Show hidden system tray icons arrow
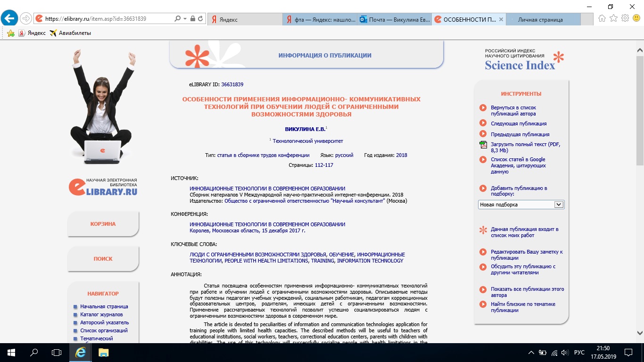This screenshot has width=644, height=362. 531,352
